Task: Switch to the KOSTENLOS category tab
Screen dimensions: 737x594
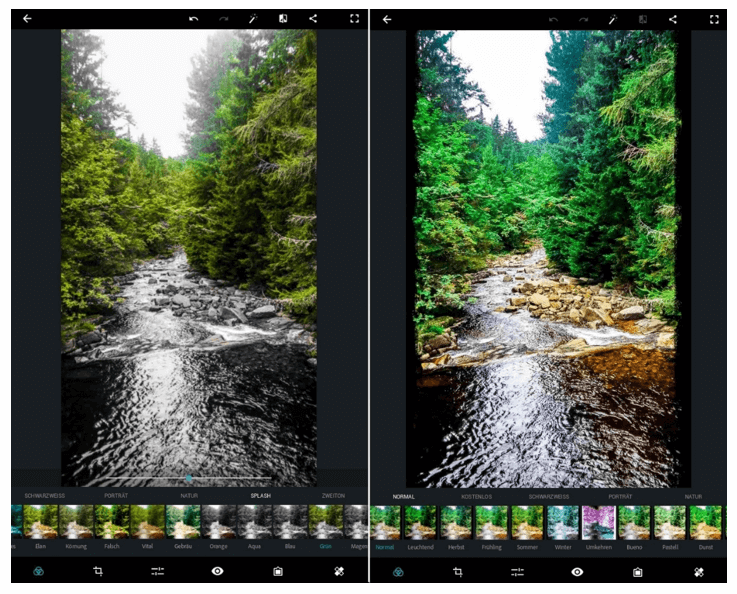Action: [x=477, y=497]
